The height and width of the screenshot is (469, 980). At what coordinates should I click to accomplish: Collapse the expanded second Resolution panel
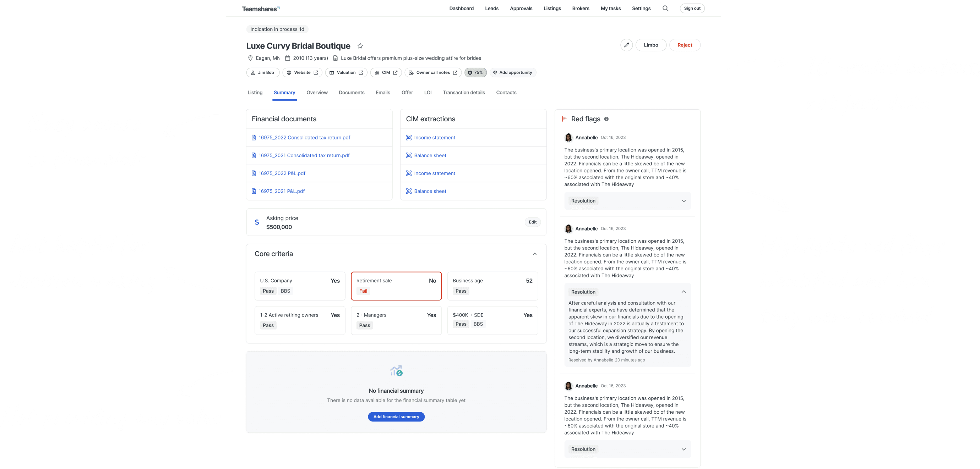click(x=683, y=292)
